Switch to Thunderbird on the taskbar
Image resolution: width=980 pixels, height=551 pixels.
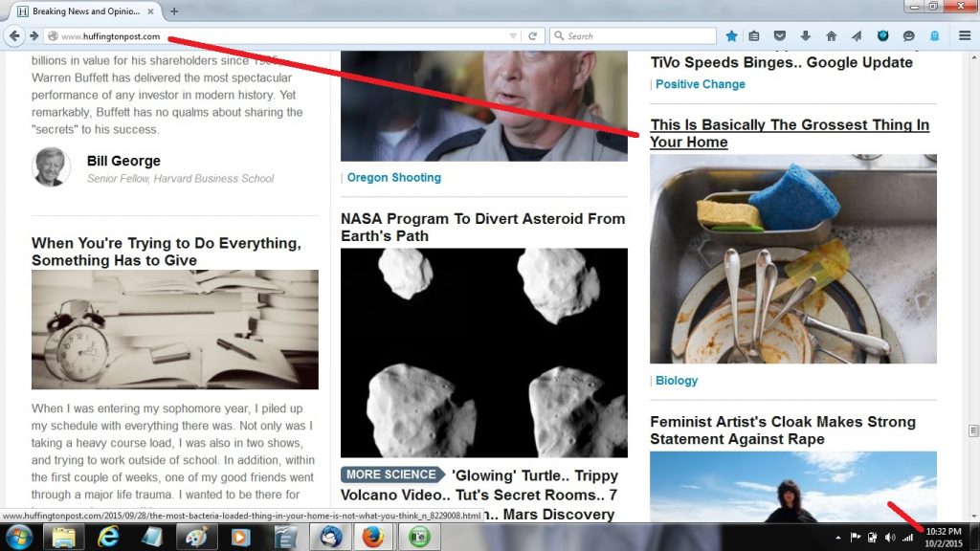(x=330, y=538)
